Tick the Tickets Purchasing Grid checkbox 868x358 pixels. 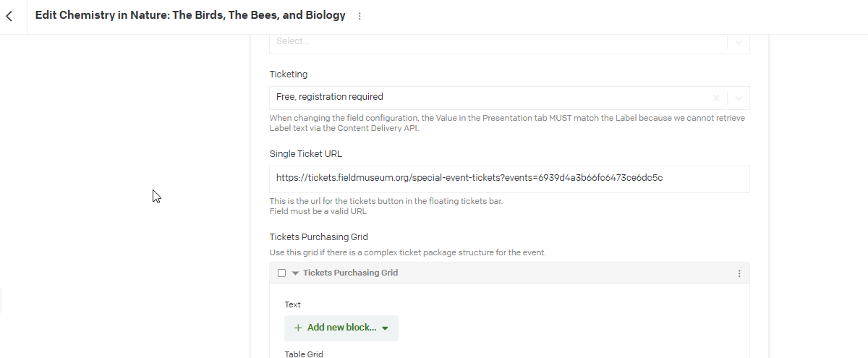tap(282, 273)
